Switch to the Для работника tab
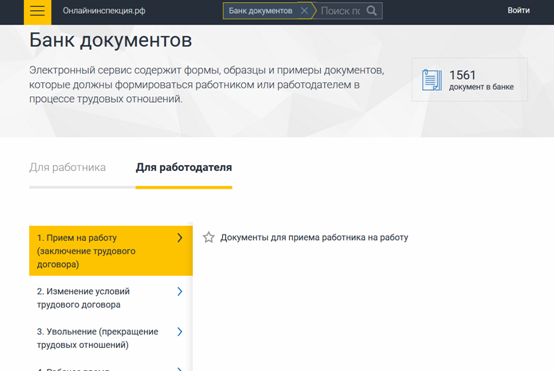The image size is (555, 376). pos(67,167)
